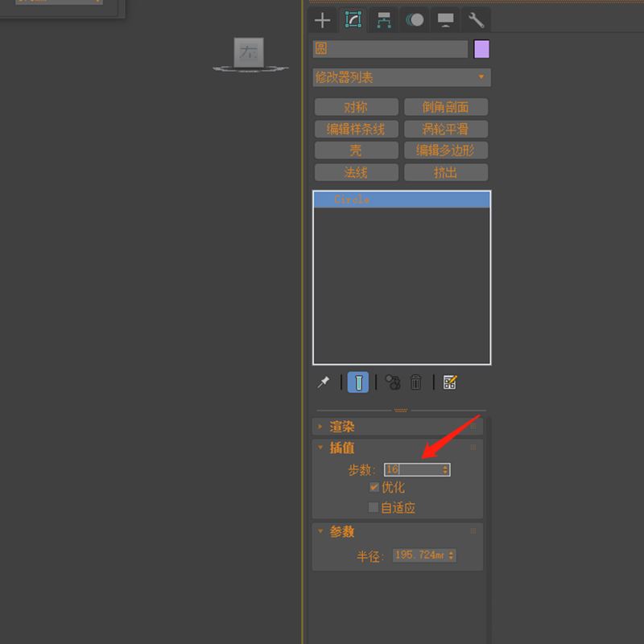Switch to the Modify panel icon
Screen dimensions: 644x644
coord(353,20)
